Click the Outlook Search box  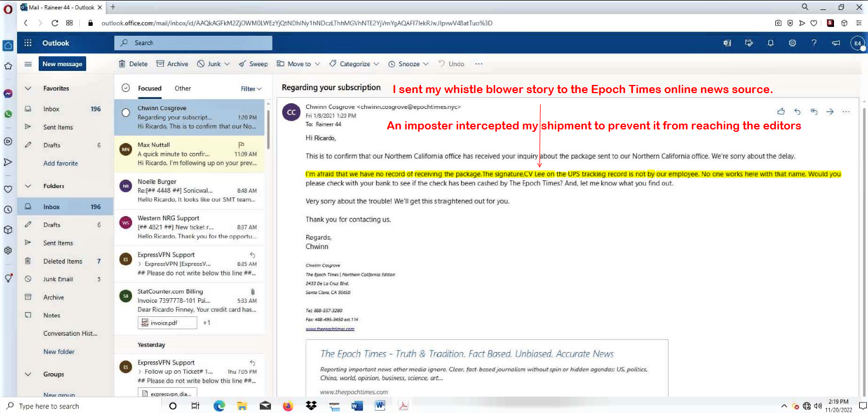194,43
